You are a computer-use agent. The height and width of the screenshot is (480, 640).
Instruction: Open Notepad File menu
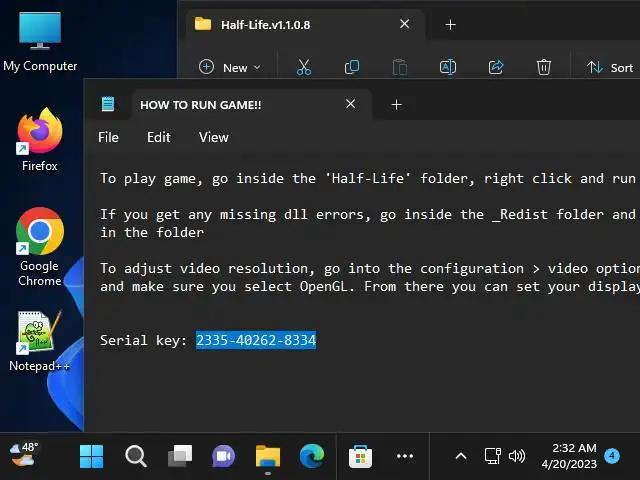(108, 137)
